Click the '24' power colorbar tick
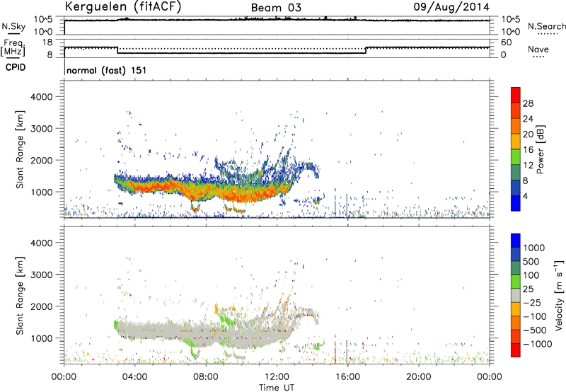 [528, 119]
